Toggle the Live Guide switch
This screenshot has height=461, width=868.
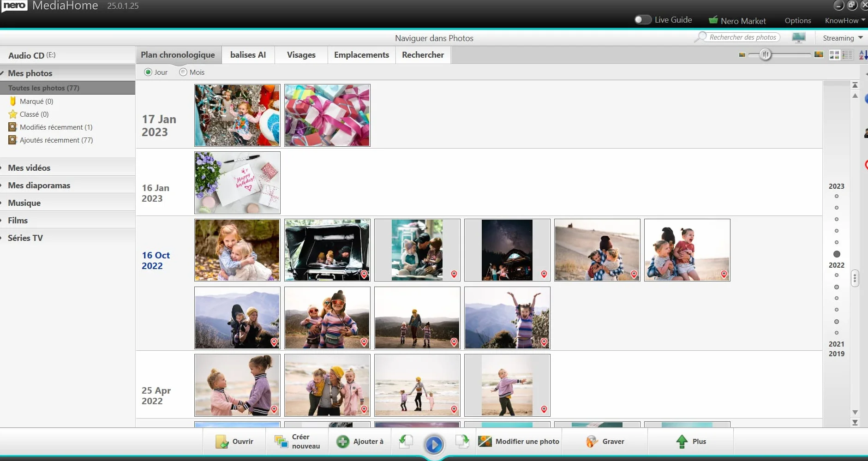click(642, 20)
